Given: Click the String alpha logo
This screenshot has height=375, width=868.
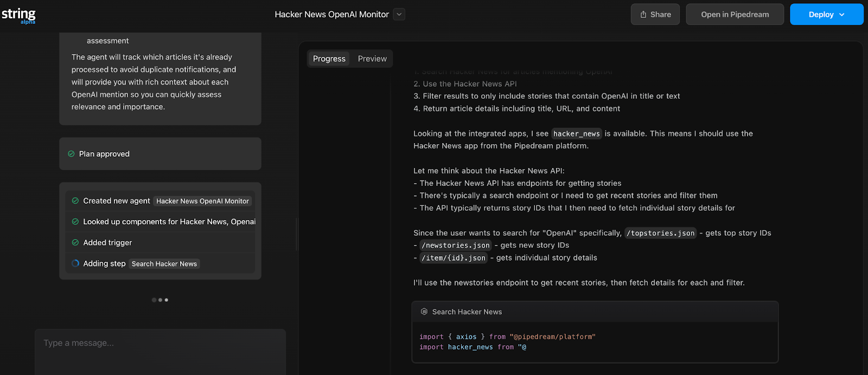Looking at the screenshot, I should 18,15.
